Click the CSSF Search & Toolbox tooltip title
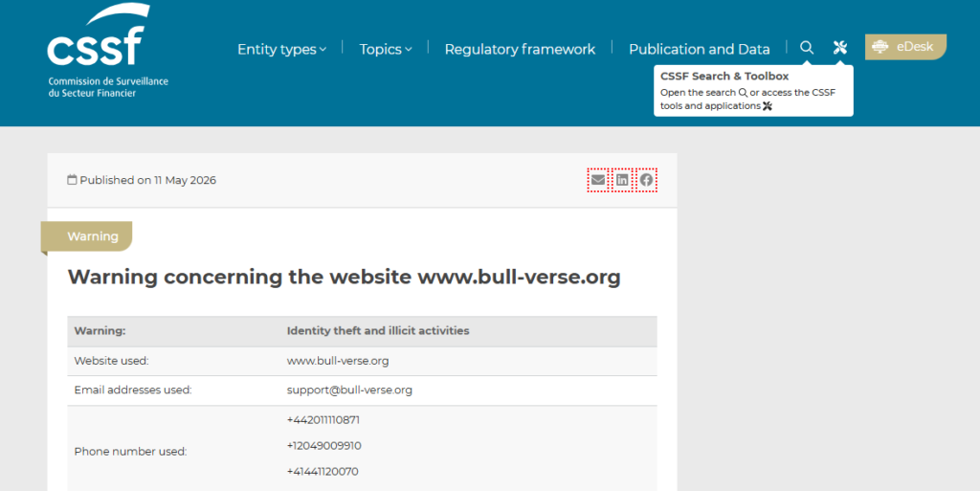Viewport: 980px width, 491px height. pyautogui.click(x=724, y=77)
